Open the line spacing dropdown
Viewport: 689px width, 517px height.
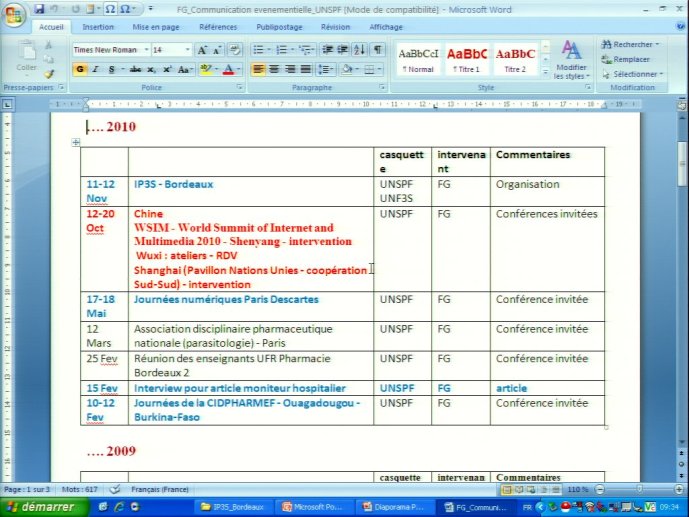click(x=326, y=69)
